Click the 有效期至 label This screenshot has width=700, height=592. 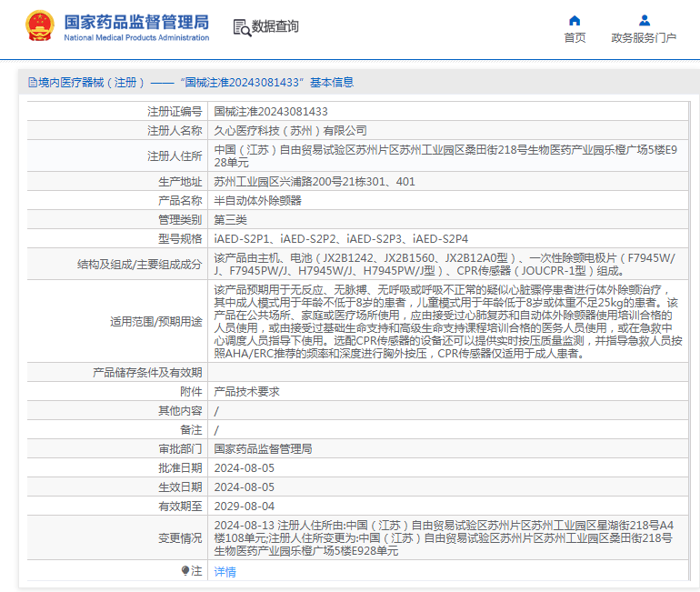tap(180, 507)
